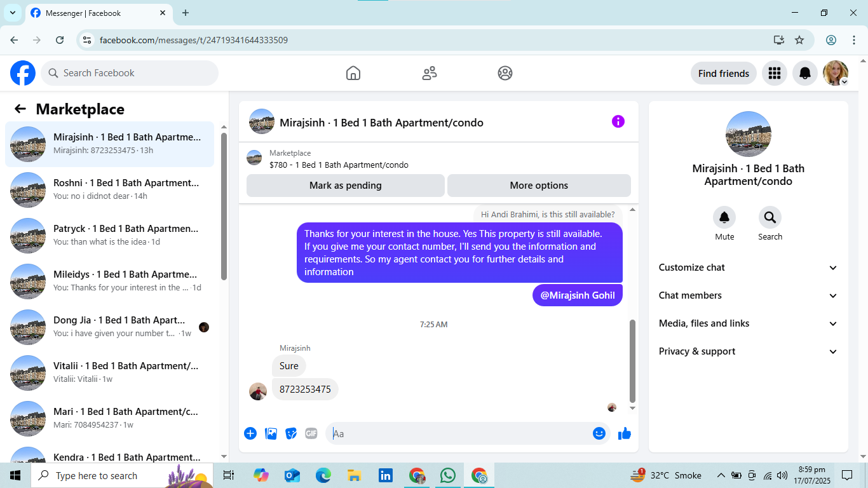Click the conversation list scrollbar
This screenshot has height=488, width=868.
pyautogui.click(x=224, y=206)
